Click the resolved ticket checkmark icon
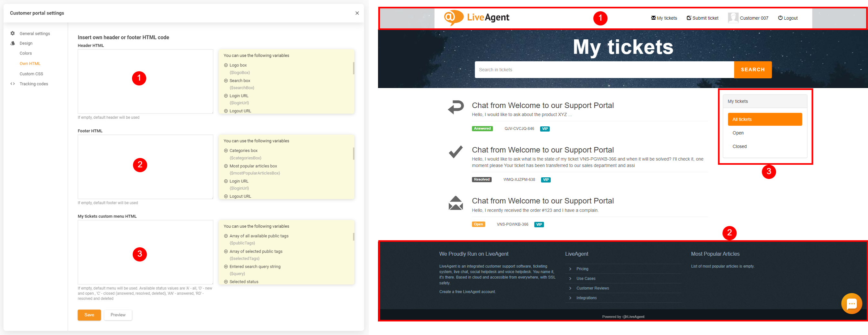868x335 pixels. tap(455, 152)
